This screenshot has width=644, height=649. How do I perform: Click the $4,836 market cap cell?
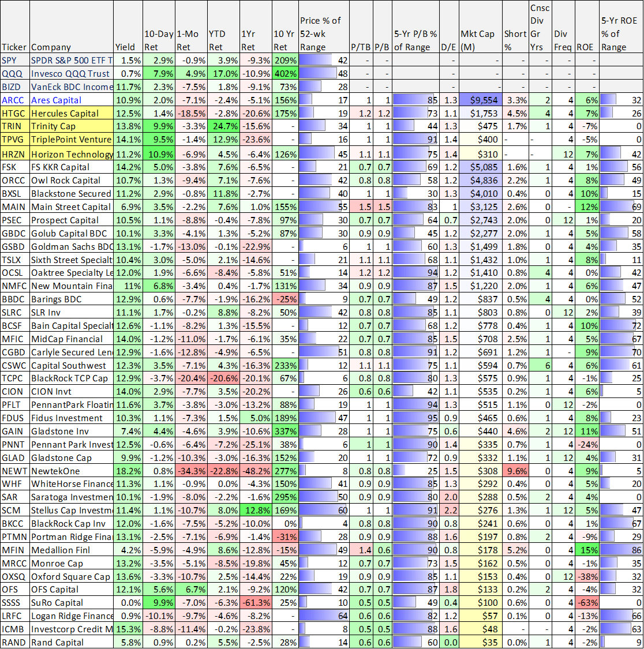(481, 181)
